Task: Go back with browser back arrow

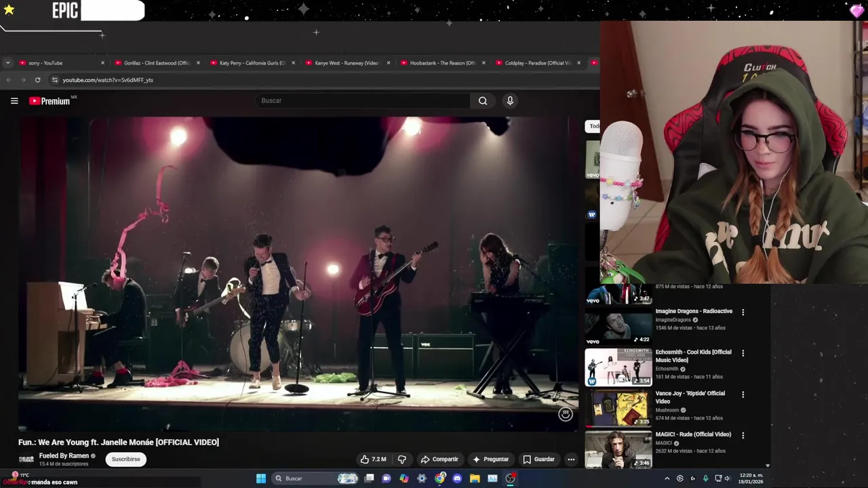Action: [x=8, y=80]
